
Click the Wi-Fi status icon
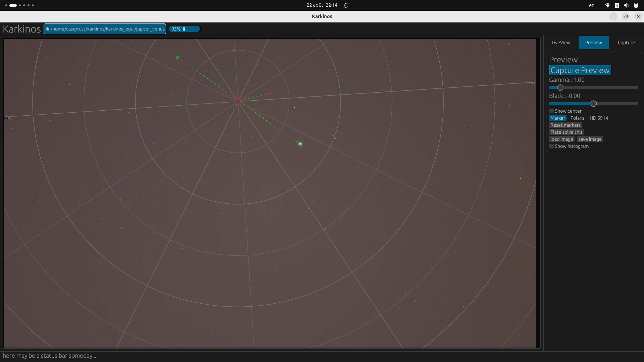click(x=607, y=5)
